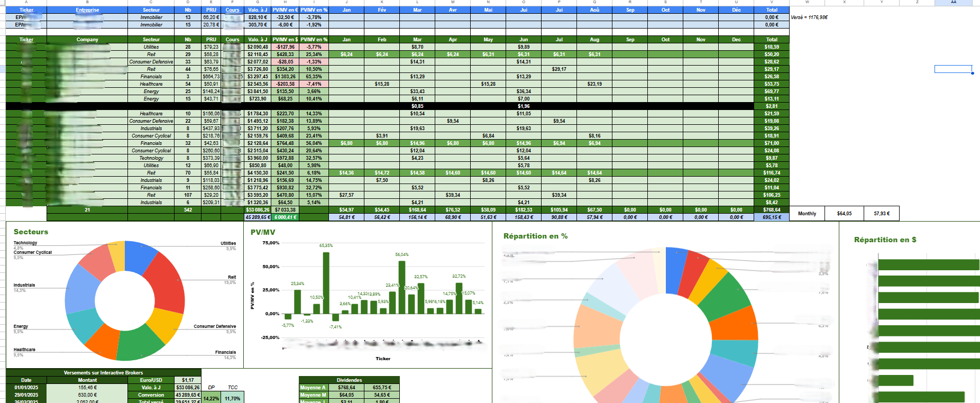Click the 'Monthly' label cell
Image resolution: width=980 pixels, height=403 pixels.
coord(807,214)
